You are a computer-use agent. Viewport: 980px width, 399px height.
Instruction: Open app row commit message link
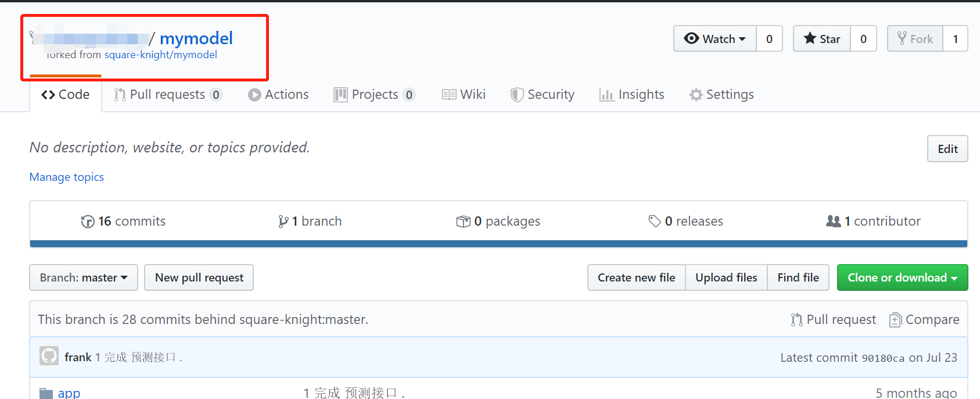(354, 393)
